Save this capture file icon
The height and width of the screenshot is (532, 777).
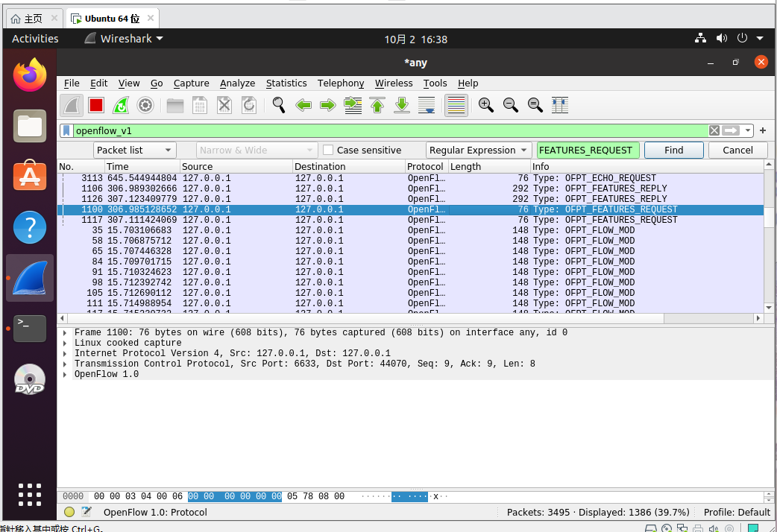point(200,105)
